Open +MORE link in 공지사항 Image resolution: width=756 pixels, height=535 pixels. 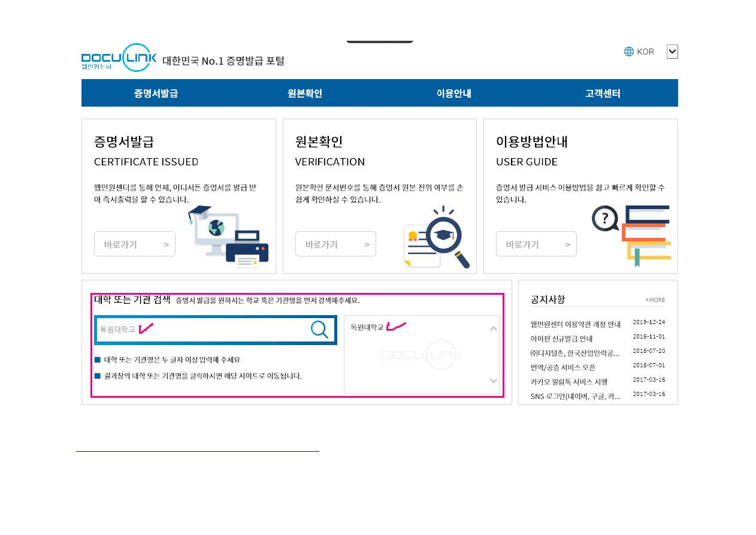click(x=654, y=300)
